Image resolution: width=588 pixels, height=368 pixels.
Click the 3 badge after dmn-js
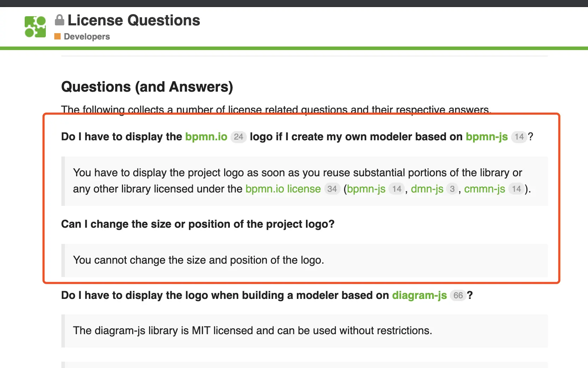452,189
